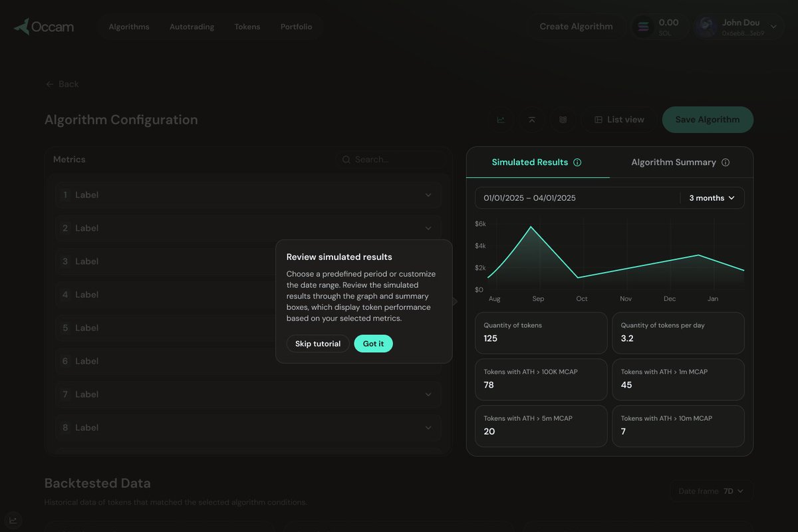
Task: Open the Algorithms menu
Action: coord(129,27)
